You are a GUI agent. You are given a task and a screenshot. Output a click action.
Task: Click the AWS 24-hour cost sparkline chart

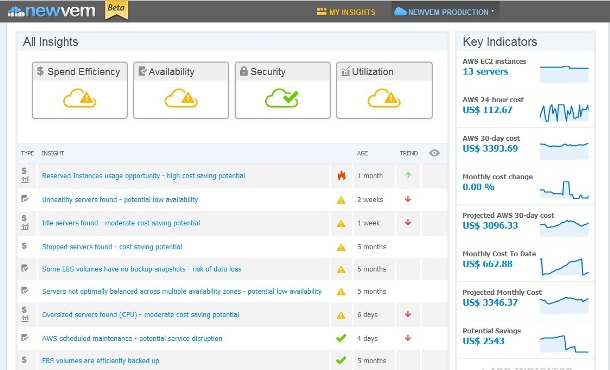(x=564, y=112)
